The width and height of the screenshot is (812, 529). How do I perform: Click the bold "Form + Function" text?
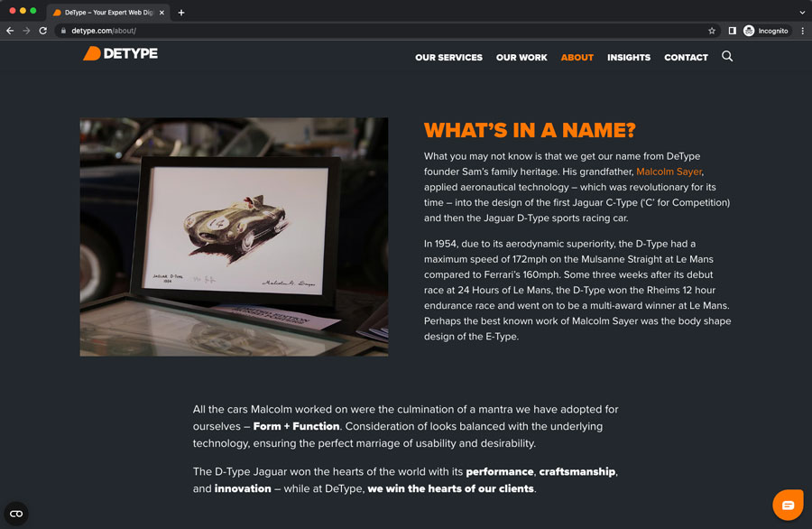[296, 426]
